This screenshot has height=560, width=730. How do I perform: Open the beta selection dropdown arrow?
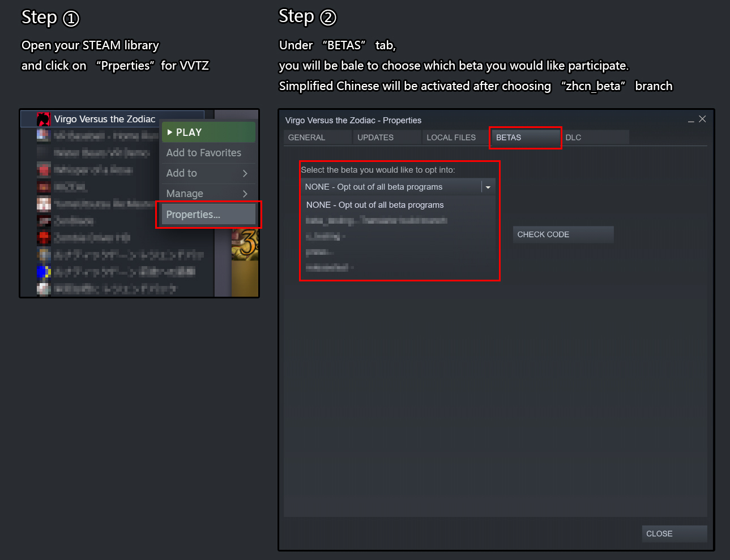(x=488, y=187)
